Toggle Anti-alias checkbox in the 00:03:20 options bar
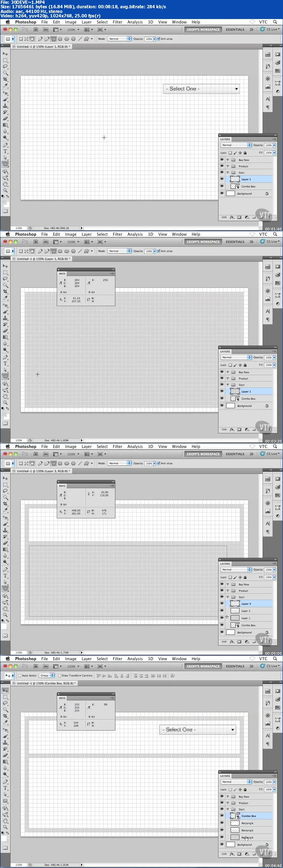 tap(159, 251)
